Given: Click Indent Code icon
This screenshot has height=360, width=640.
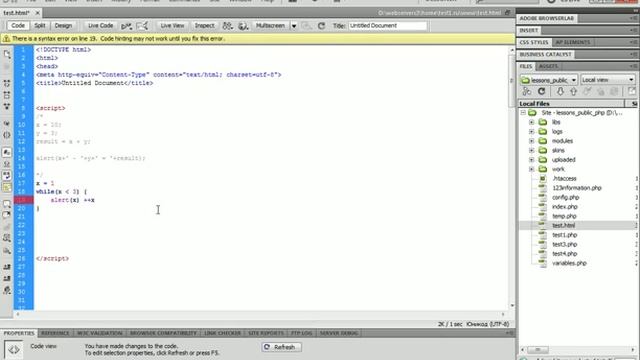Looking at the screenshot, I should tap(7, 267).
